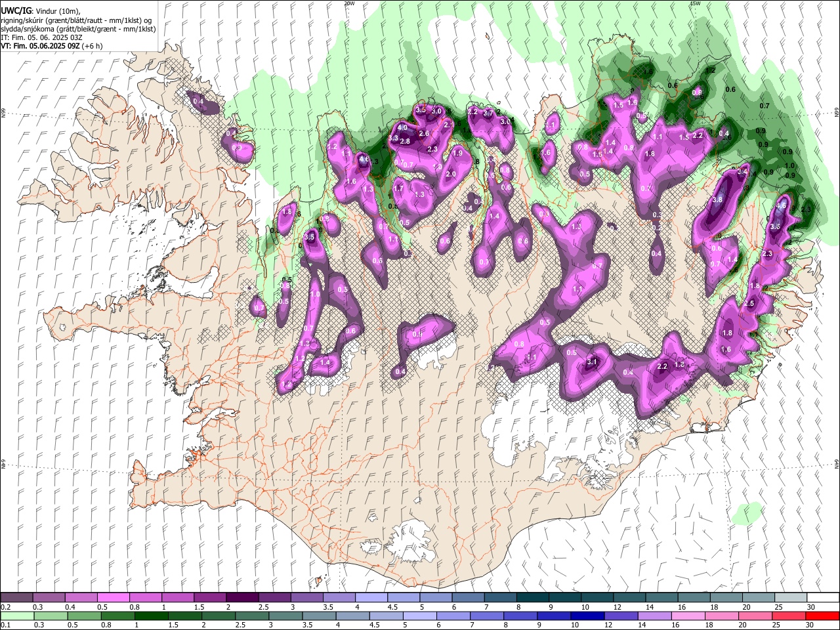The width and height of the screenshot is (840, 630).
Task: Choose the dark green swatch at 1 in lower legend
Action: 153,616
